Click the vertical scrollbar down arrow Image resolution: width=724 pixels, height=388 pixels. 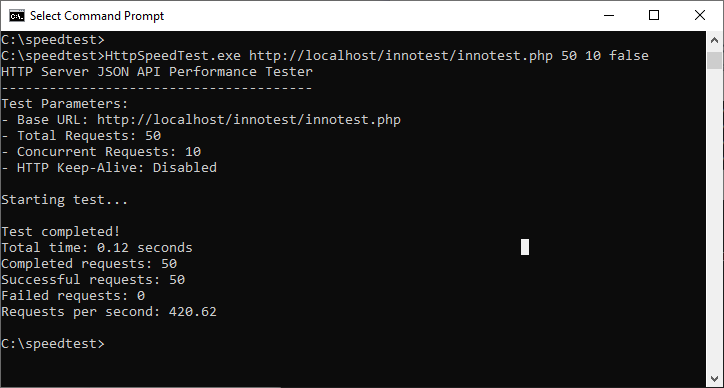coord(714,380)
